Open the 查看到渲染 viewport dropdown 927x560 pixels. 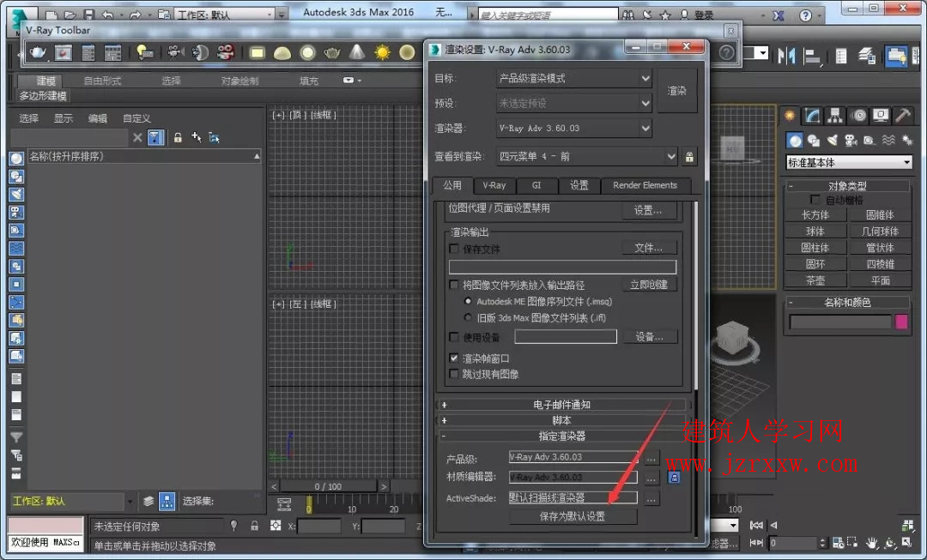click(586, 157)
